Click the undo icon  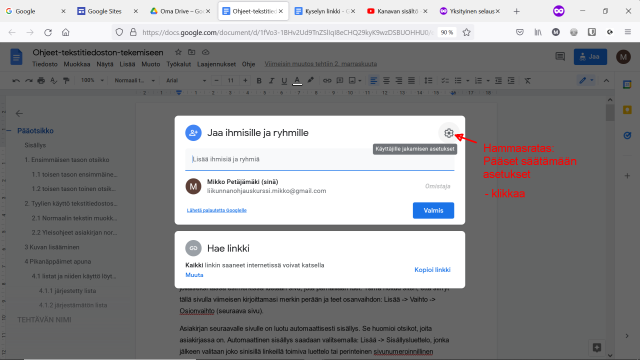[x=16, y=81]
